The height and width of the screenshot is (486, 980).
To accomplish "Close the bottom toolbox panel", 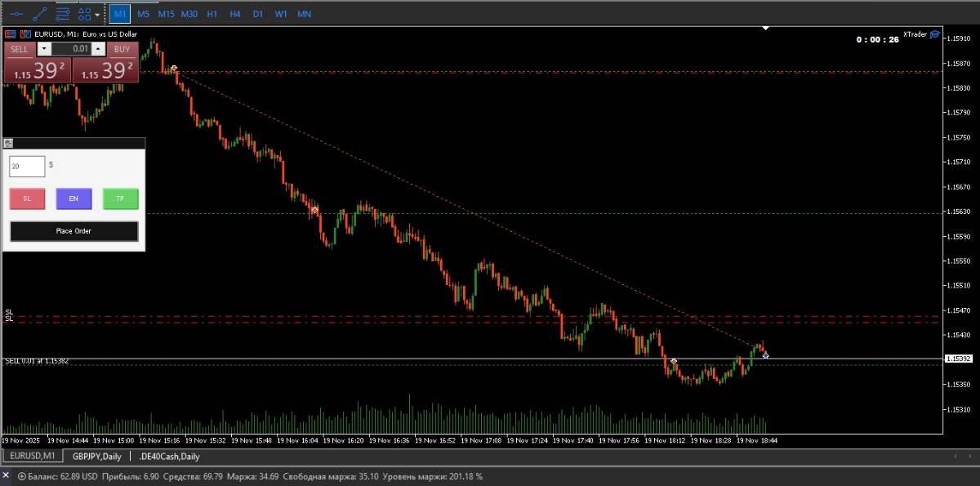I will click(6, 475).
